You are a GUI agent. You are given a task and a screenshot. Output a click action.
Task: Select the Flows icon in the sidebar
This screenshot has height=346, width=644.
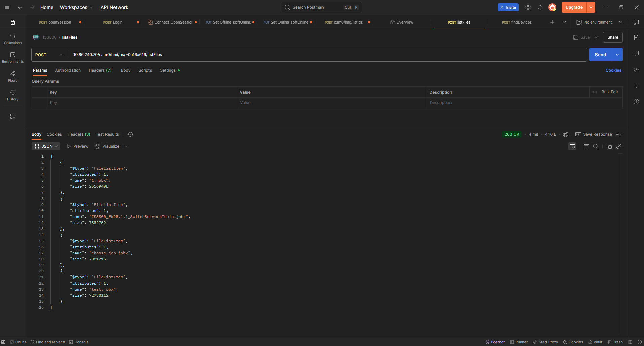pyautogui.click(x=12, y=76)
